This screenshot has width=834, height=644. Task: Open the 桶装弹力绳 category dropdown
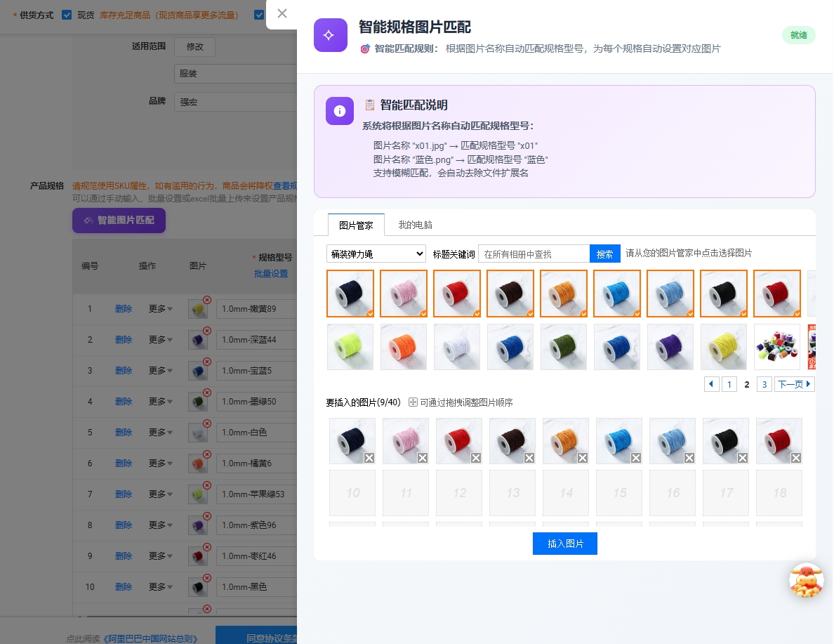pos(376,254)
